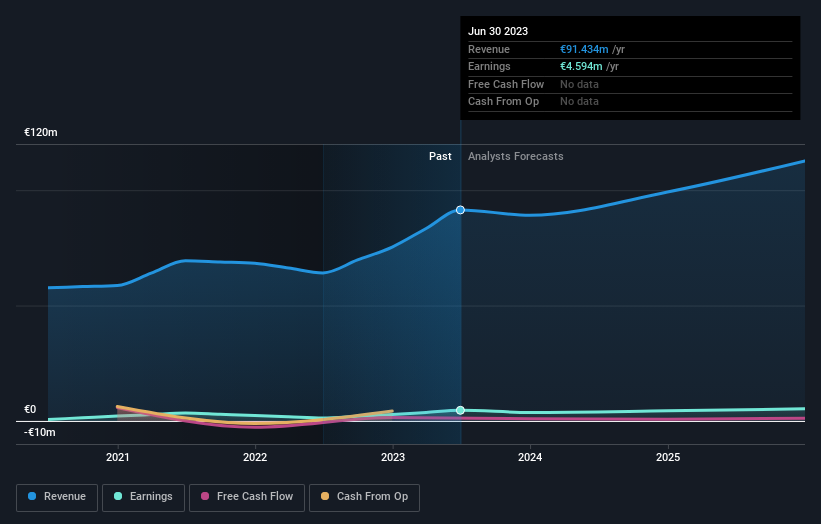Click the tooltip Revenue row label
The height and width of the screenshot is (524, 821).
point(489,49)
